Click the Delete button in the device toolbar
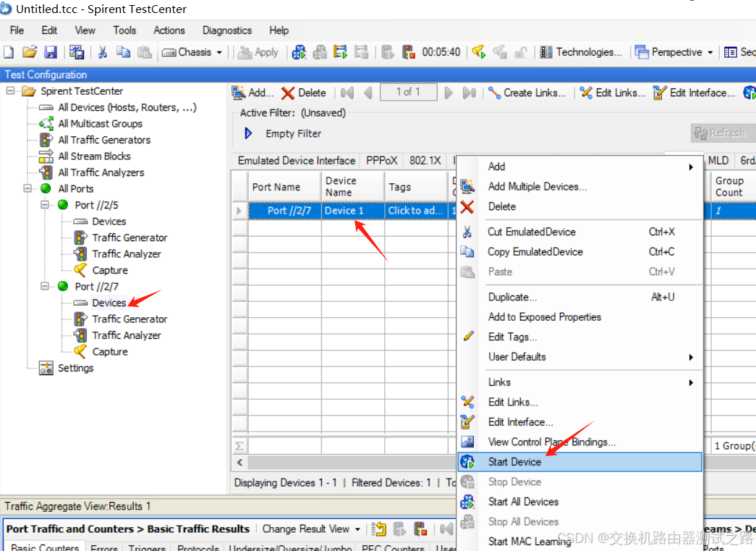Viewport: 756px width, 551px height. (x=305, y=93)
